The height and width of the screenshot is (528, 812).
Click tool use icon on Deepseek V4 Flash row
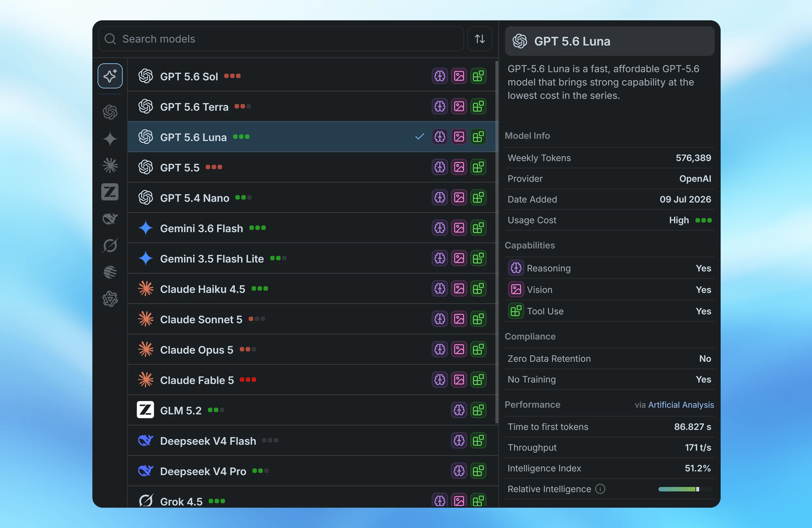[x=478, y=440]
